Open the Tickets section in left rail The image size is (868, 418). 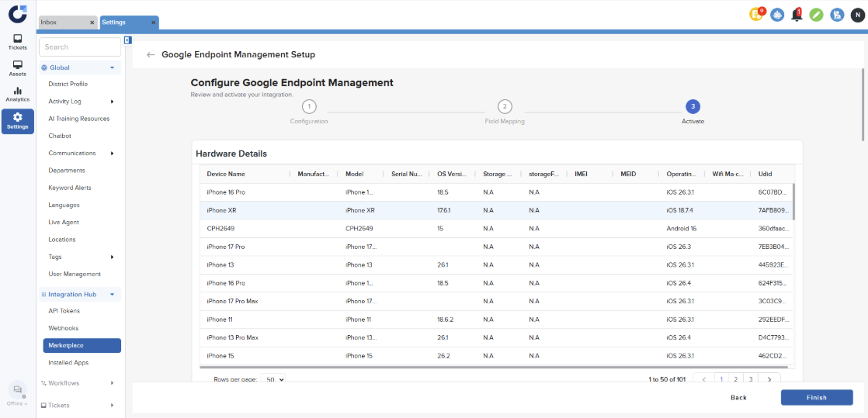coord(17,42)
